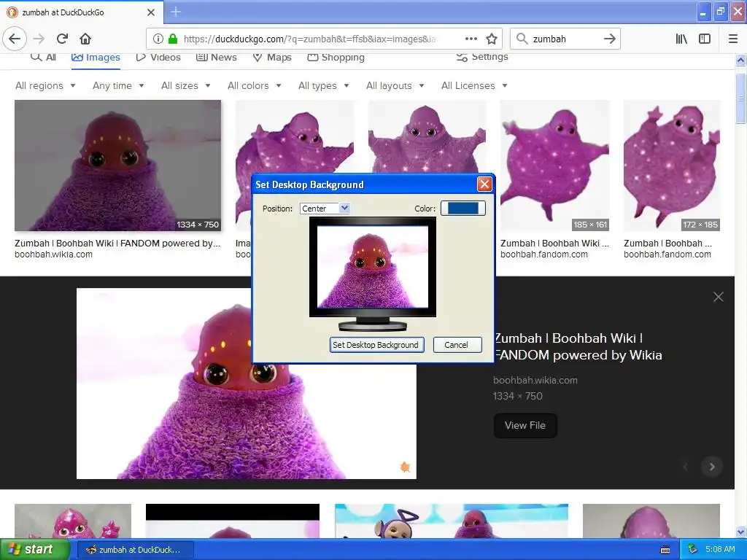Open Zumbah Boohbah Wiki FANDOM detail title
Image resolution: width=747 pixels, height=560 pixels.
[x=578, y=346]
